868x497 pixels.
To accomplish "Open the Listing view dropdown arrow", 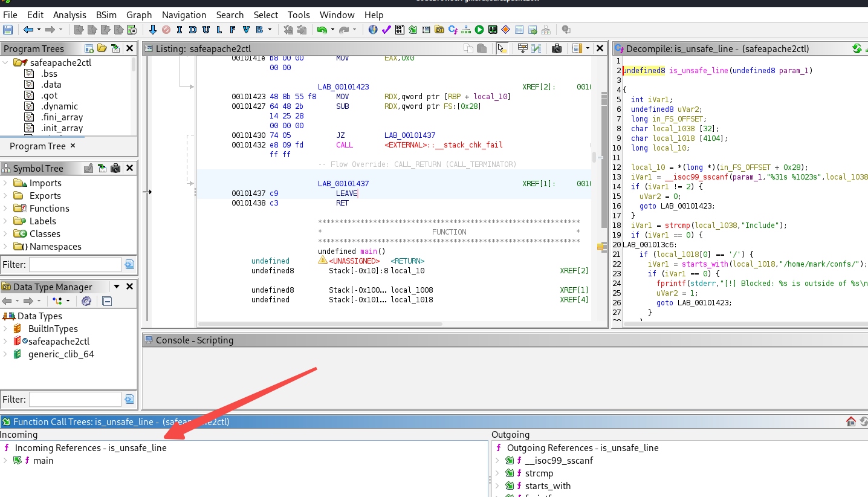I will click(588, 48).
